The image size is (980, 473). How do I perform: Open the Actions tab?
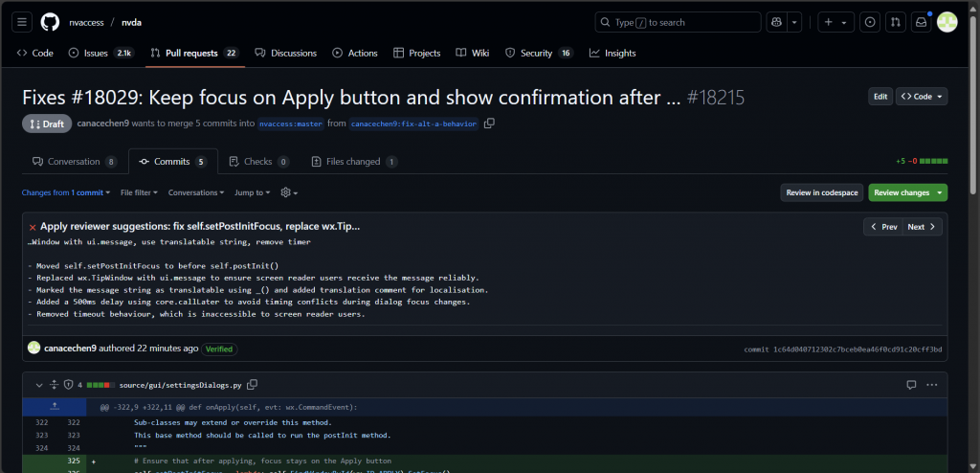[355, 54]
